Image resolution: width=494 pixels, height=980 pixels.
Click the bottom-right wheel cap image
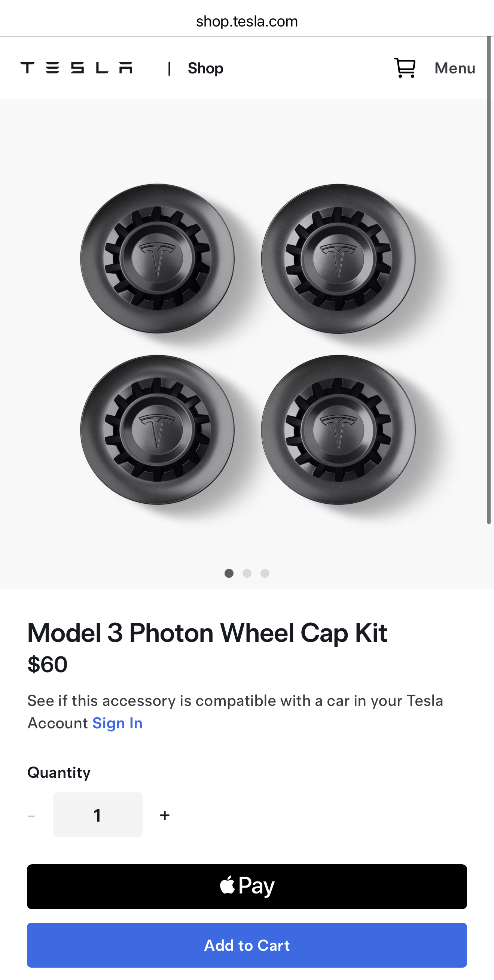tap(338, 430)
